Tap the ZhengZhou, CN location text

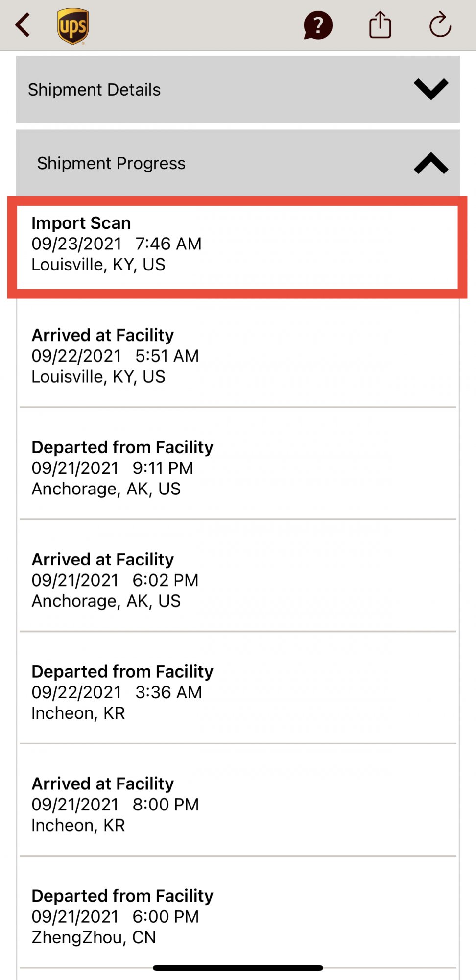94,937
